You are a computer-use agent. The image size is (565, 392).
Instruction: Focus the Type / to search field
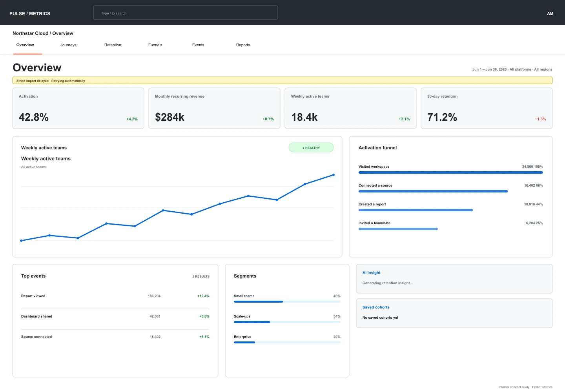186,13
